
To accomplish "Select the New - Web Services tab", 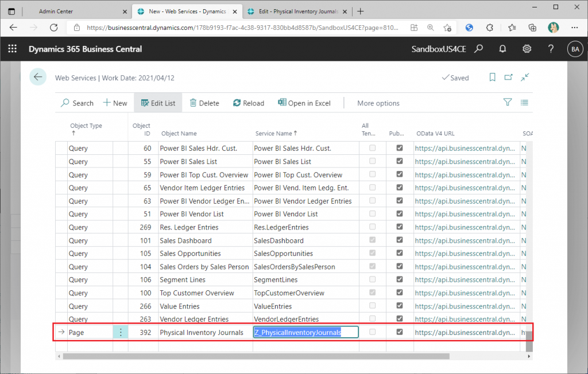I will [x=187, y=11].
